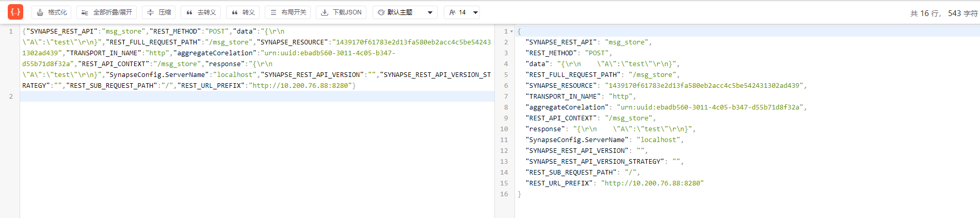Click "response" key in right panel
The image size is (980, 218).
[545, 129]
